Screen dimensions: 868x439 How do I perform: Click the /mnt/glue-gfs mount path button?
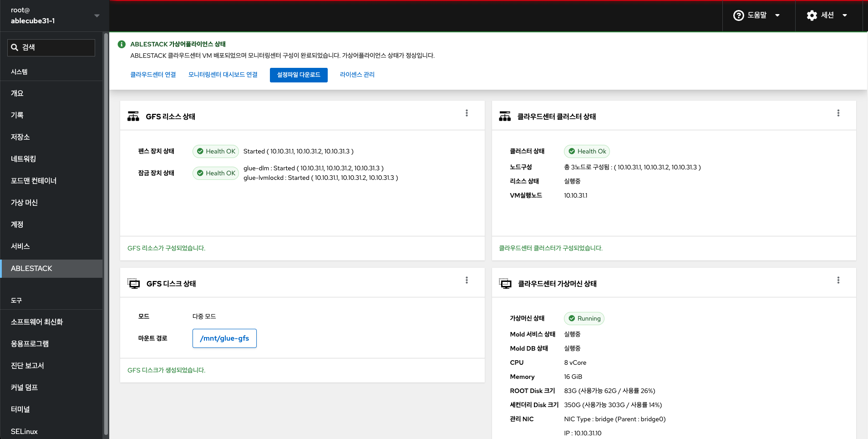[224, 338]
